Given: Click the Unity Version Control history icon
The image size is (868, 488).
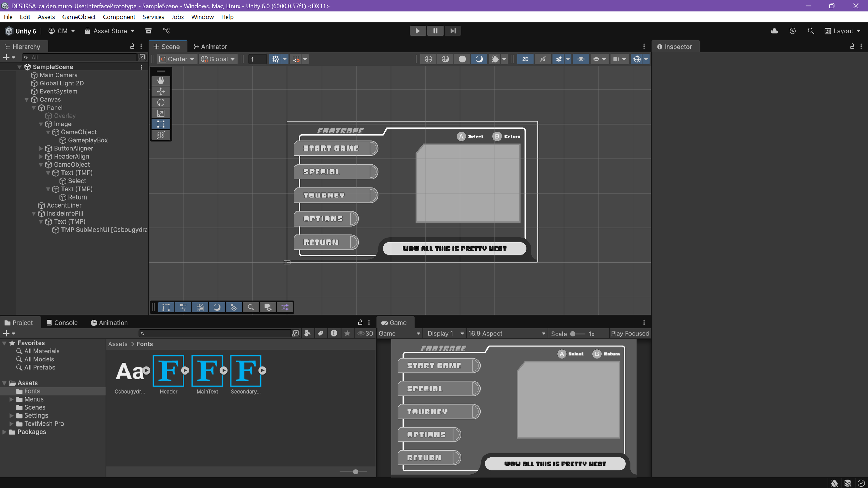Looking at the screenshot, I should [x=793, y=31].
